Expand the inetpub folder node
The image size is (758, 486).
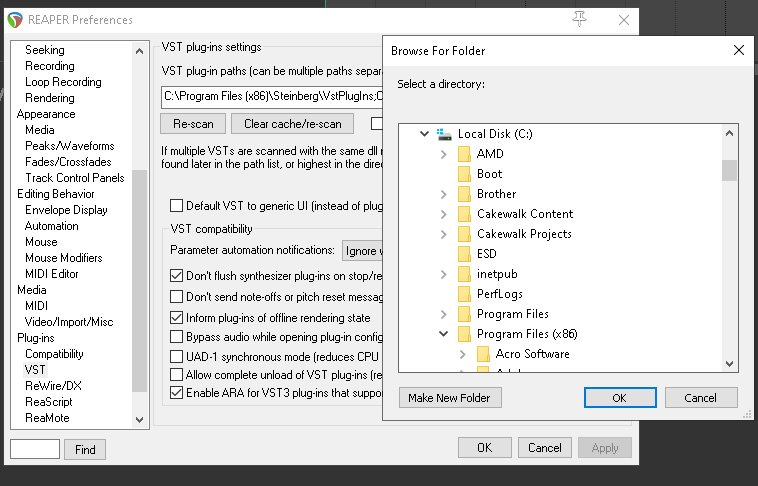pyautogui.click(x=444, y=275)
